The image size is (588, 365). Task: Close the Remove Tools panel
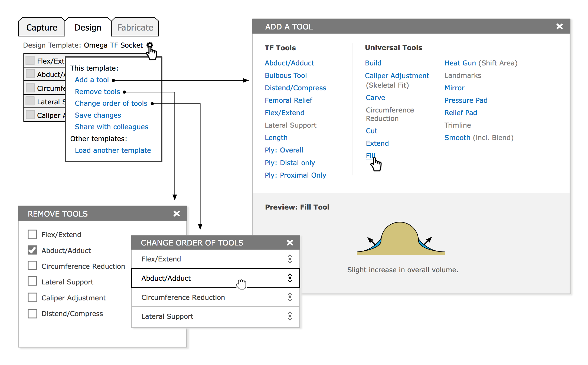(x=177, y=214)
